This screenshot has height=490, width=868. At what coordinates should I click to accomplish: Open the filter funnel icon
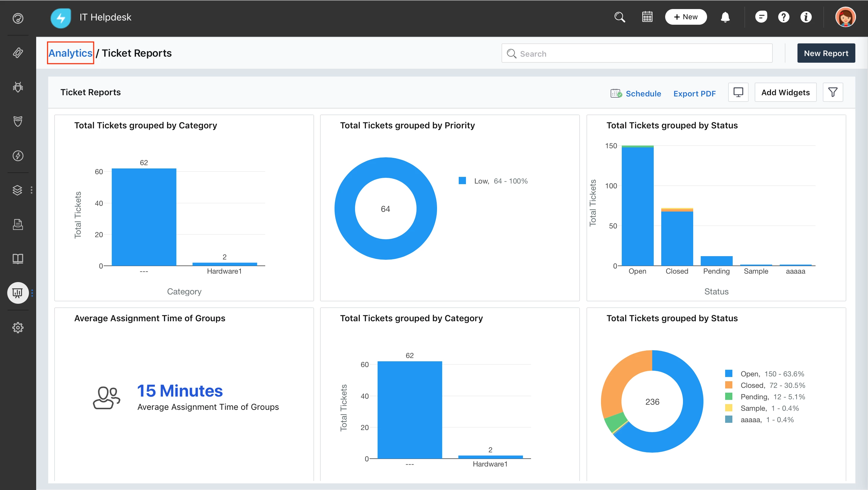(833, 92)
